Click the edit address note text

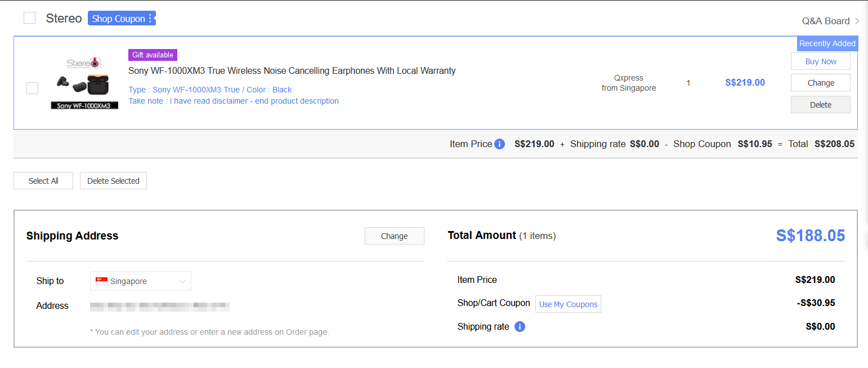209,332
